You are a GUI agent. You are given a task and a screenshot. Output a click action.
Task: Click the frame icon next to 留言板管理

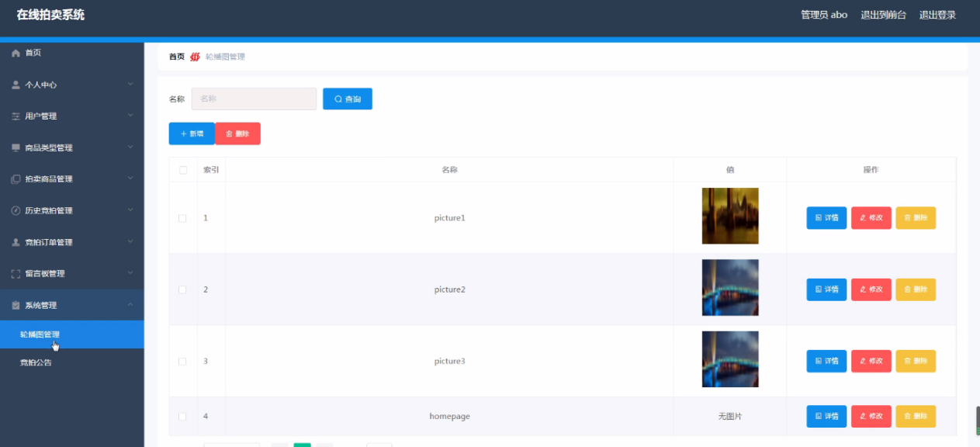click(16, 273)
